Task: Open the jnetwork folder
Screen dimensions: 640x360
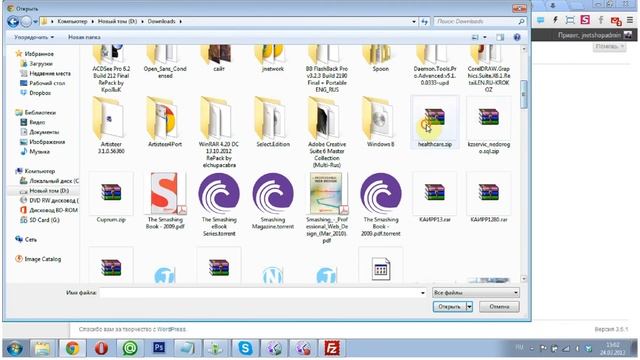Action: point(273,59)
